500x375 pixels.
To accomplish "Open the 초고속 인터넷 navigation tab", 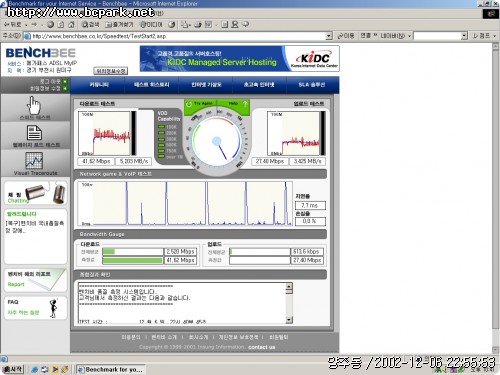I will pyautogui.click(x=259, y=85).
